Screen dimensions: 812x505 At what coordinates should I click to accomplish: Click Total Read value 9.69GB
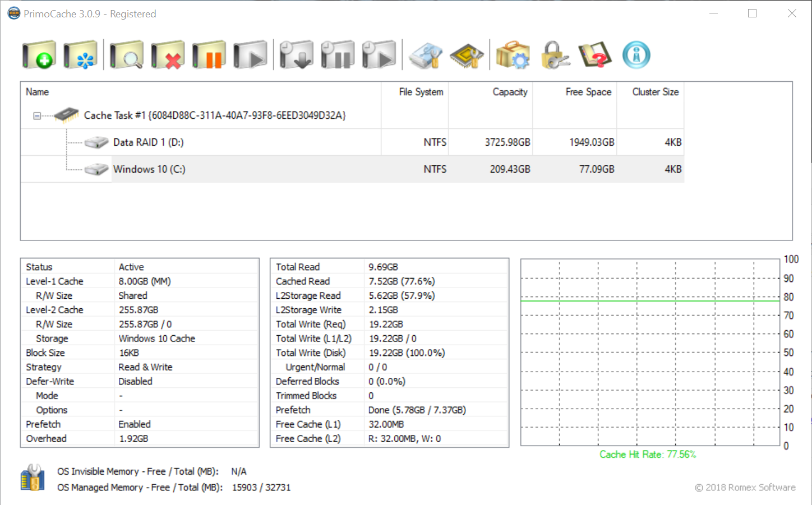[383, 267]
